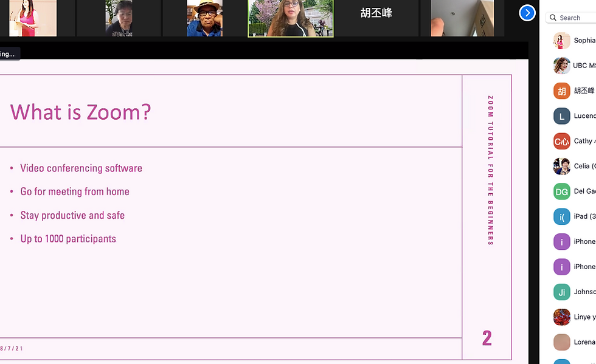Select active speaker video with green border
596x364 pixels.
(x=291, y=18)
